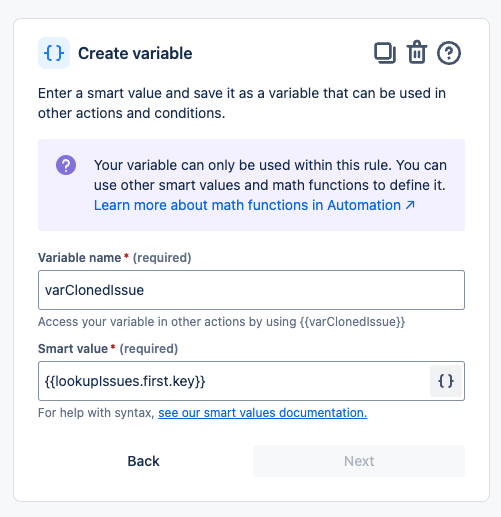Click the purple info panel message text
Viewport: 501px width, 517px height.
(x=270, y=175)
